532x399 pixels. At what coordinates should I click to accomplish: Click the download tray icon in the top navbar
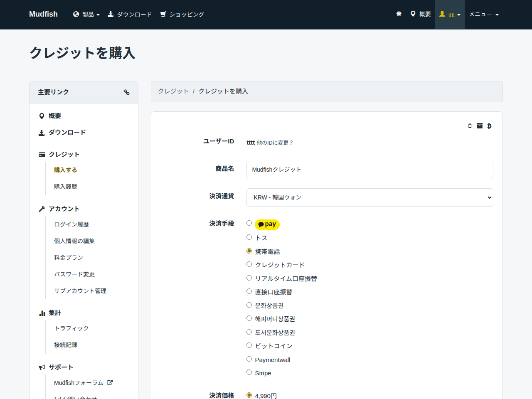111,14
